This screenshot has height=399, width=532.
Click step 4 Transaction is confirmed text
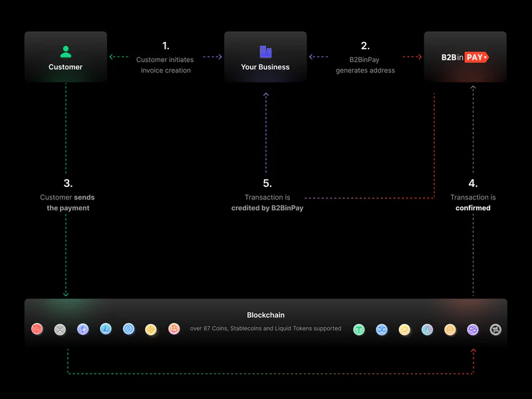[473, 202]
